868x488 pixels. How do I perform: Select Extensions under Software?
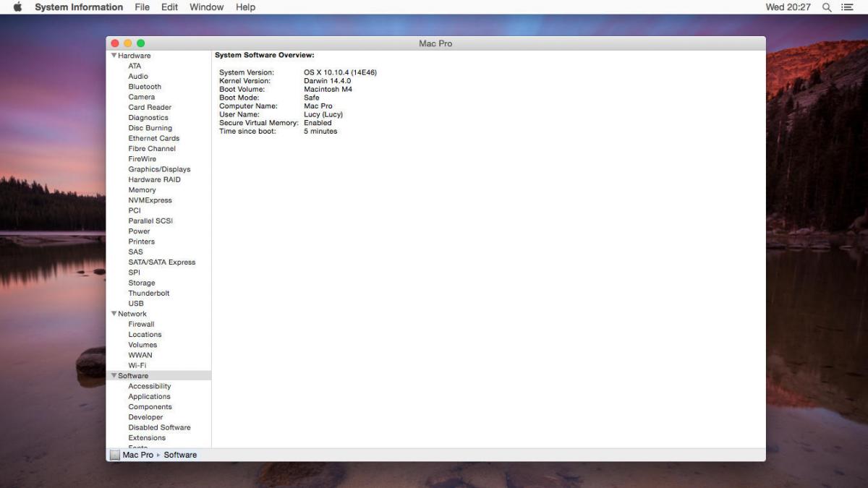click(147, 437)
